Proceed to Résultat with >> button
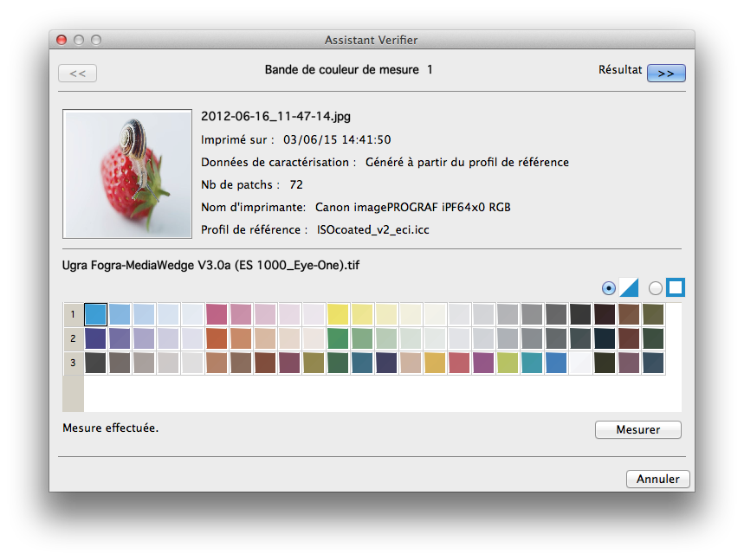This screenshot has width=744, height=560. coord(666,74)
